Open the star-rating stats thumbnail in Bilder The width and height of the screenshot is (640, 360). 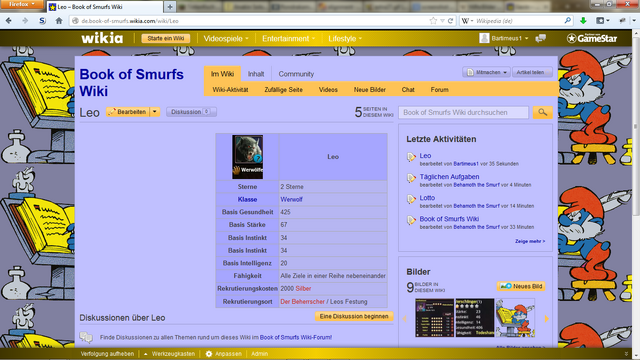[475, 318]
